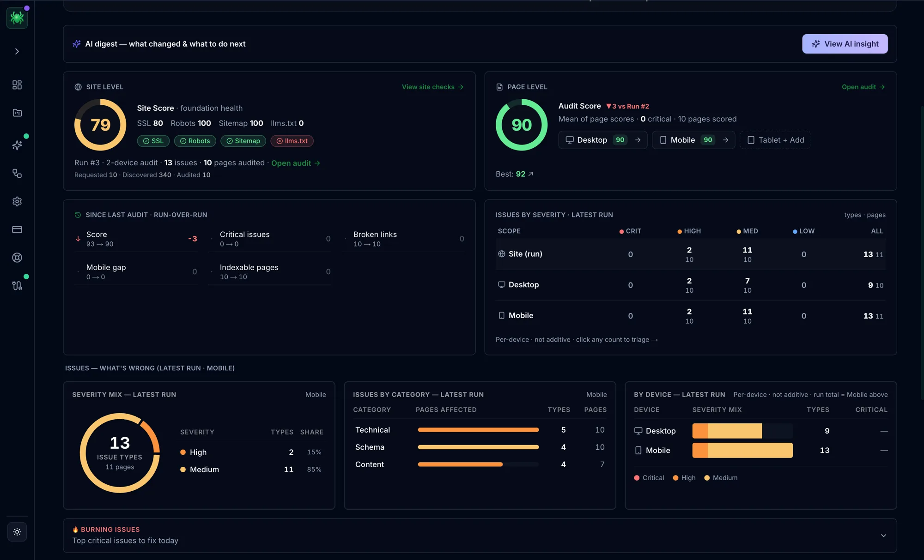The width and height of the screenshot is (924, 560).
Task: Click the Desktop row monitor icon in severity table
Action: click(x=502, y=285)
